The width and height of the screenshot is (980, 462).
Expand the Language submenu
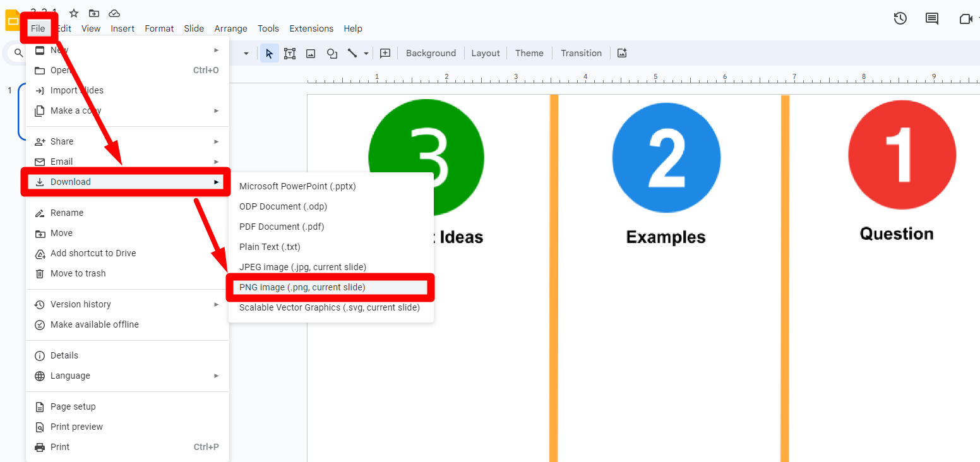tap(128, 376)
